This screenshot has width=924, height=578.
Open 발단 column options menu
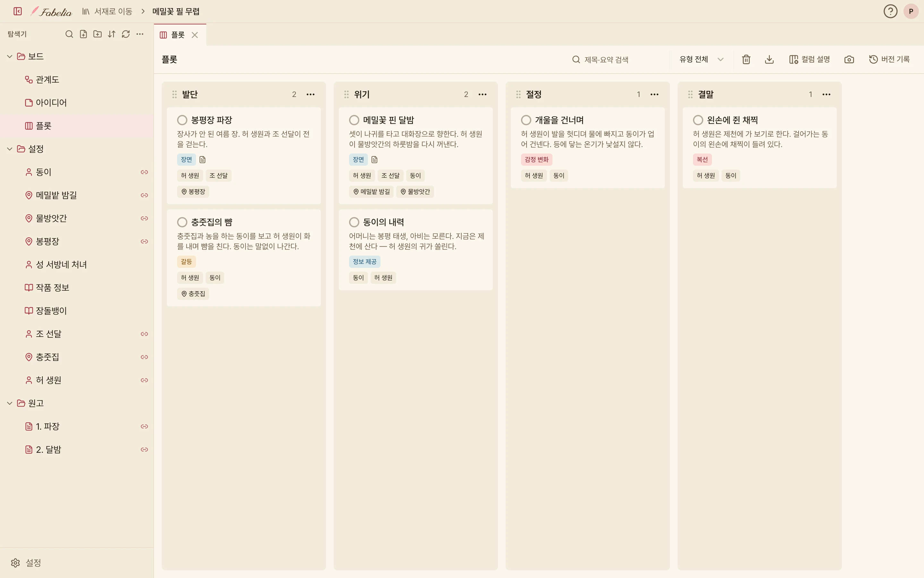pos(311,94)
